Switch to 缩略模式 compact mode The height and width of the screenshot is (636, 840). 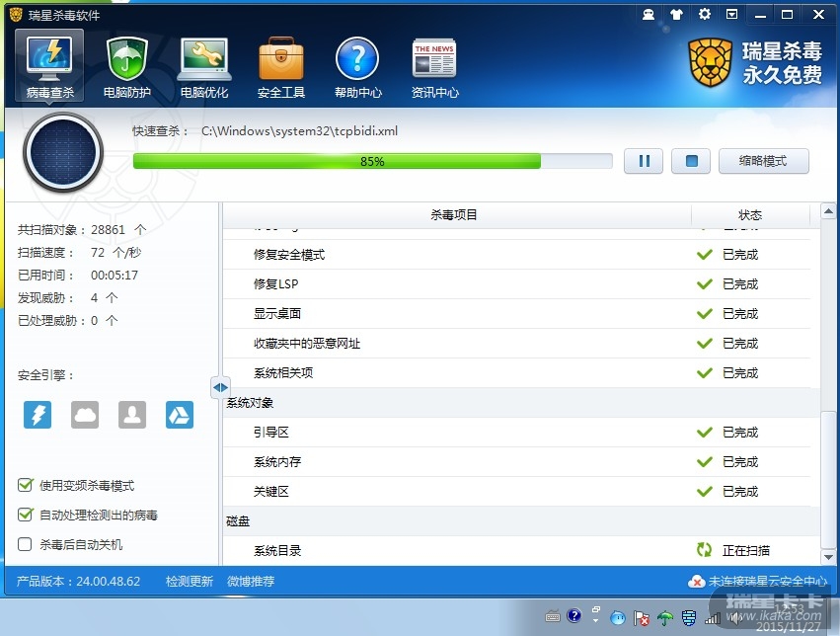tap(763, 161)
